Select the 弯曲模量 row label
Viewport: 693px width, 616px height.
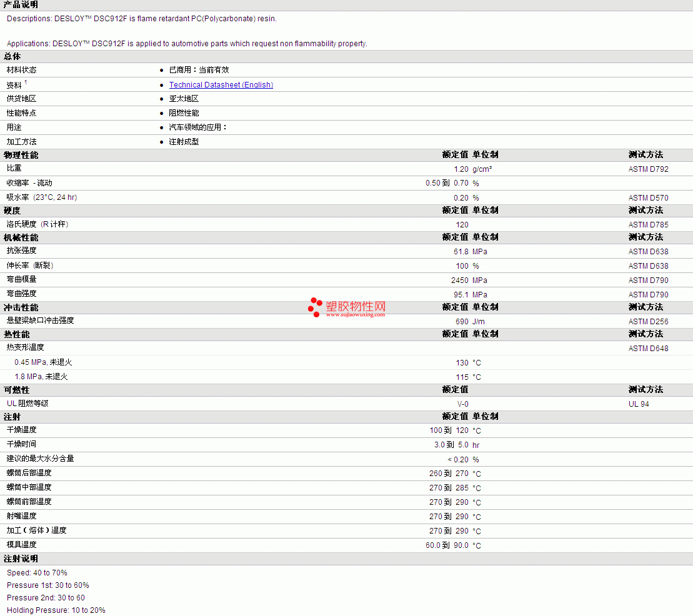(22, 279)
